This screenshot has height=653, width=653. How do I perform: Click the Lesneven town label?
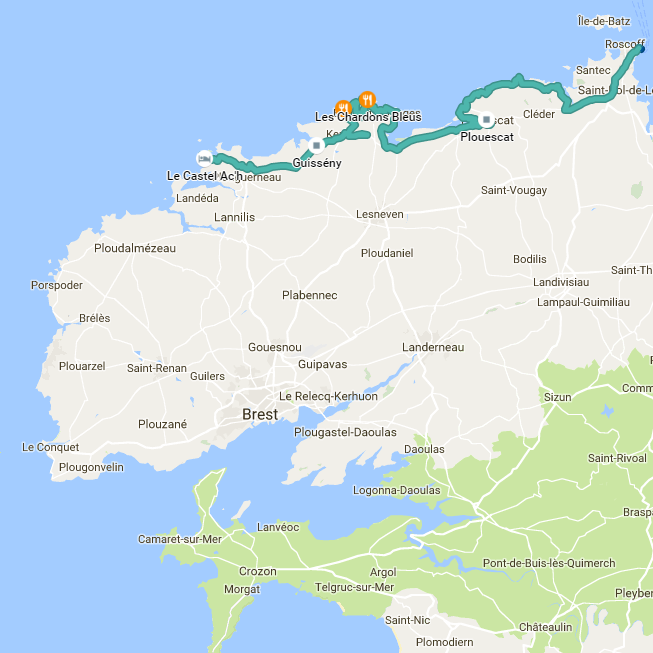click(380, 214)
